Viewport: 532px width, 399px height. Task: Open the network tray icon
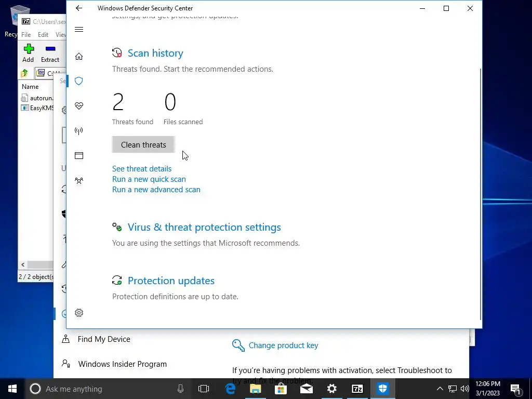453,389
